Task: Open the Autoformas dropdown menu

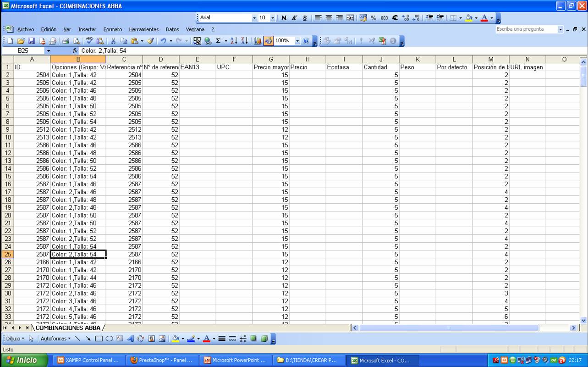Action: [x=55, y=339]
